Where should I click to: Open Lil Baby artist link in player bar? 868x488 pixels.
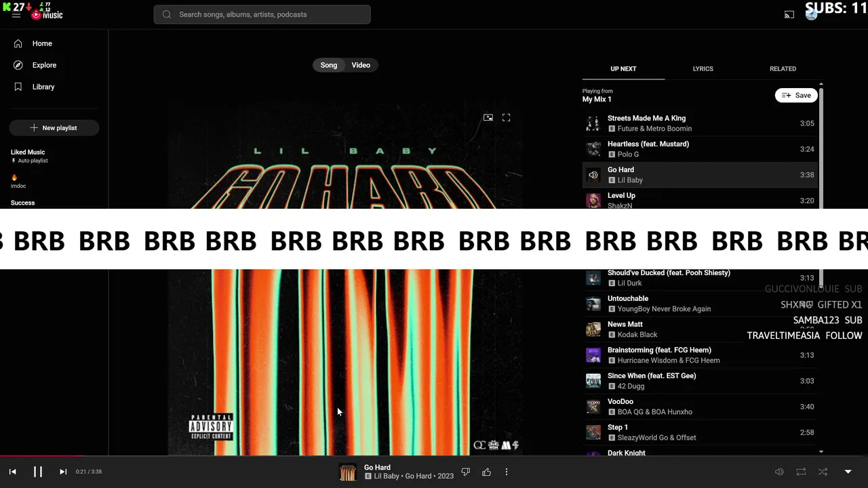(387, 476)
